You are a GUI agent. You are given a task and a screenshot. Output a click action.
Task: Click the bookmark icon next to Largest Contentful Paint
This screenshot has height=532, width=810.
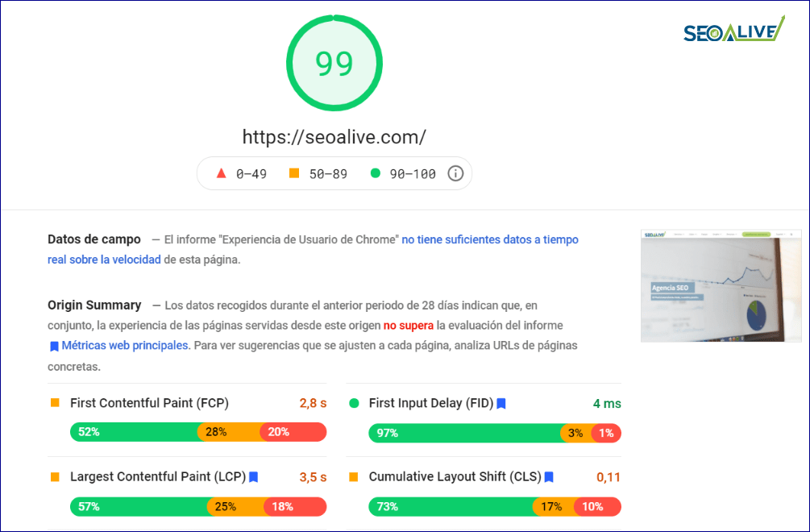tap(252, 477)
